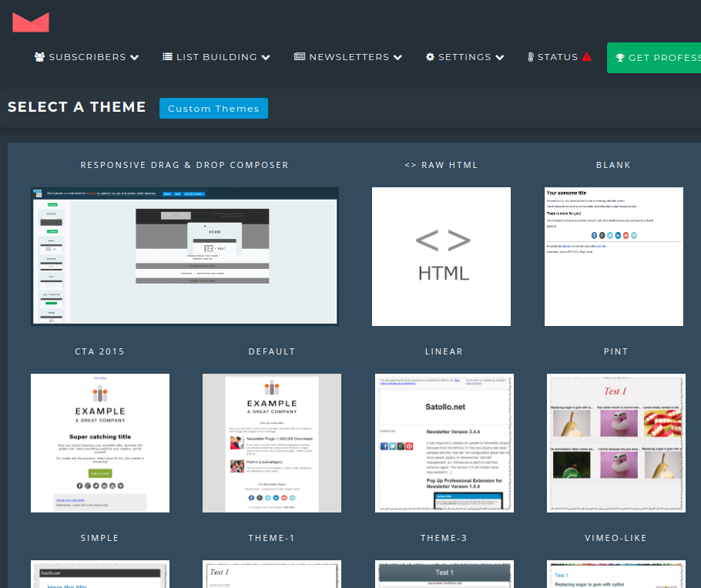The image size is (701, 588).
Task: Click the Settings gear icon
Action: (x=430, y=57)
